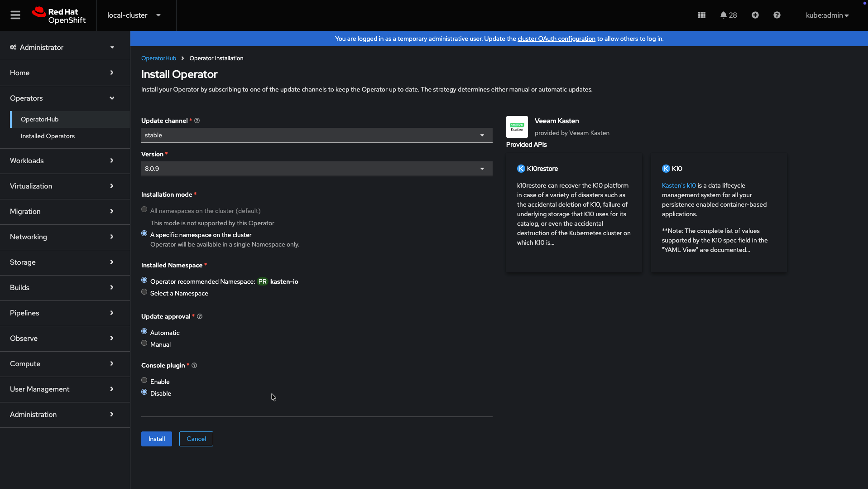Click the plus import icon in header

(x=755, y=15)
